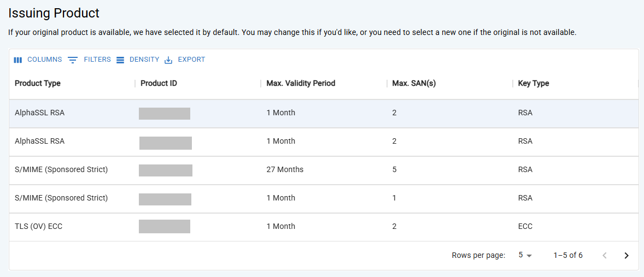
Task: Click the 27 Months validity cell
Action: [x=285, y=169]
